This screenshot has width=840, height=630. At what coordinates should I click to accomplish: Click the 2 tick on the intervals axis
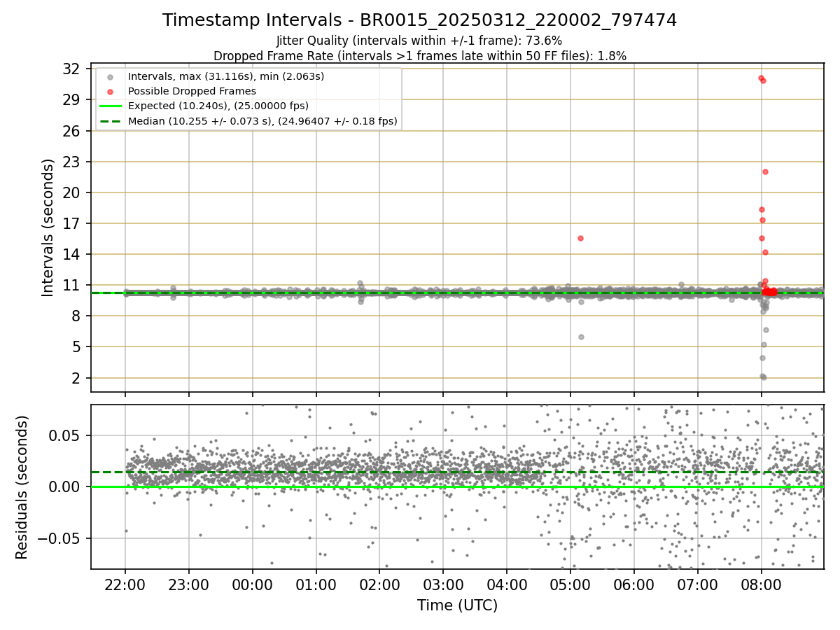(75, 378)
